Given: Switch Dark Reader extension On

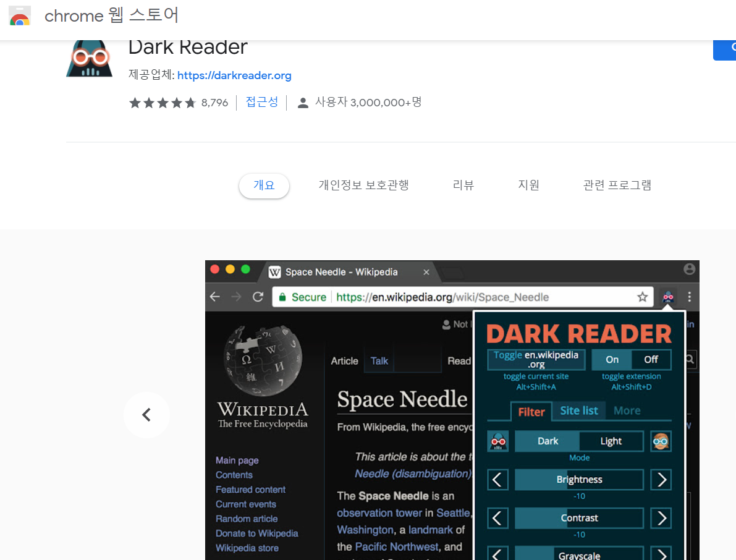Looking at the screenshot, I should [x=612, y=360].
